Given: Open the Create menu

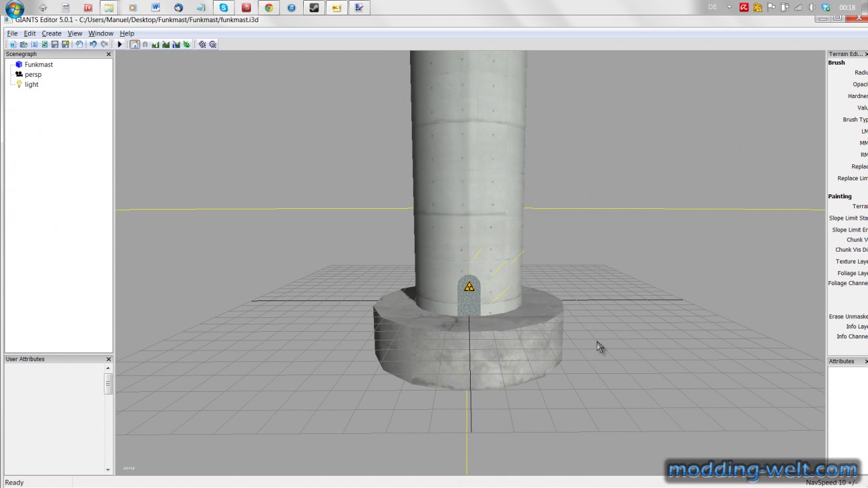Looking at the screenshot, I should [51, 33].
